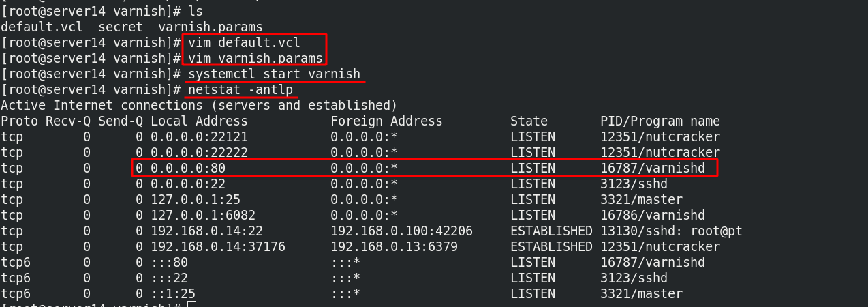Click the 'secret' filename in ls output
Screen dimensions: 868x307
(x=121, y=27)
